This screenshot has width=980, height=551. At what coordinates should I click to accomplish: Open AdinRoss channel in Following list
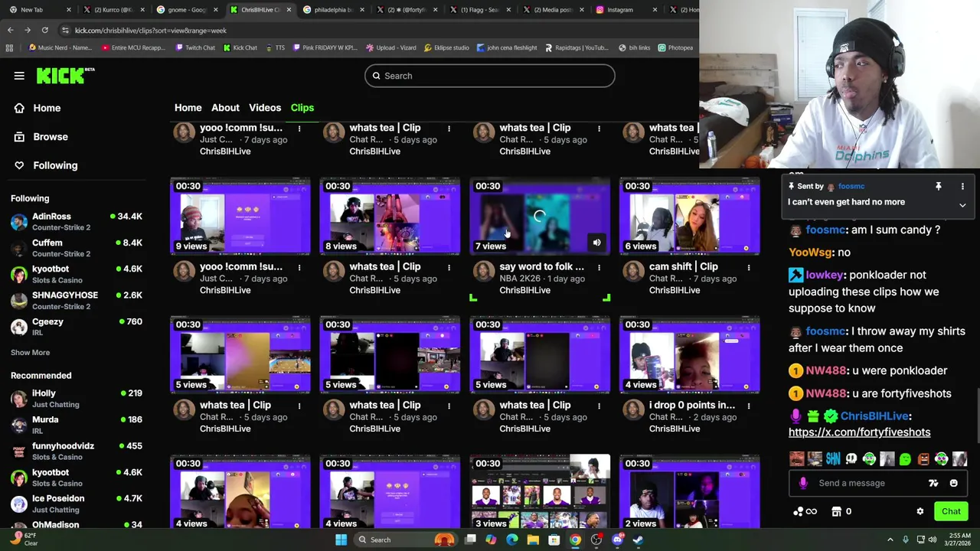77,222
